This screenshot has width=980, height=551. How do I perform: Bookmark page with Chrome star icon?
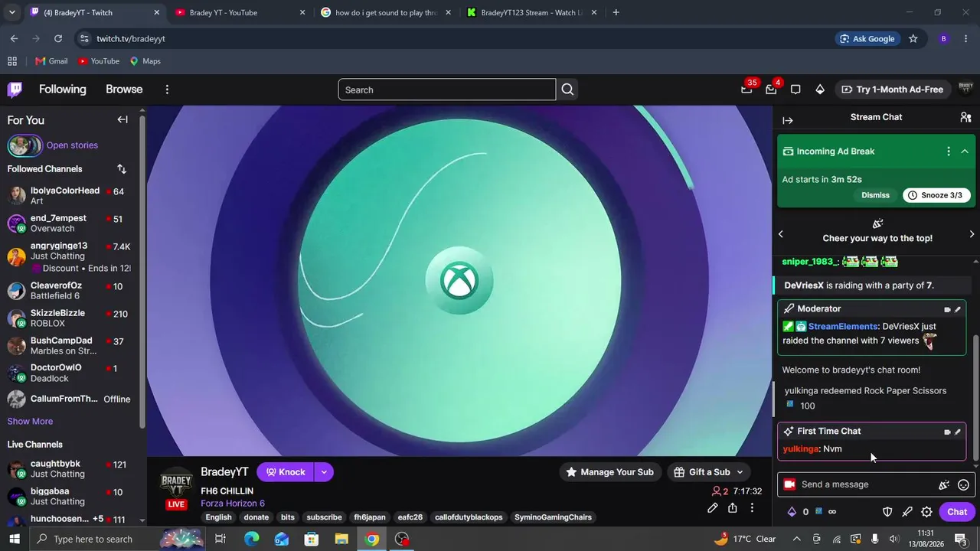tap(913, 38)
